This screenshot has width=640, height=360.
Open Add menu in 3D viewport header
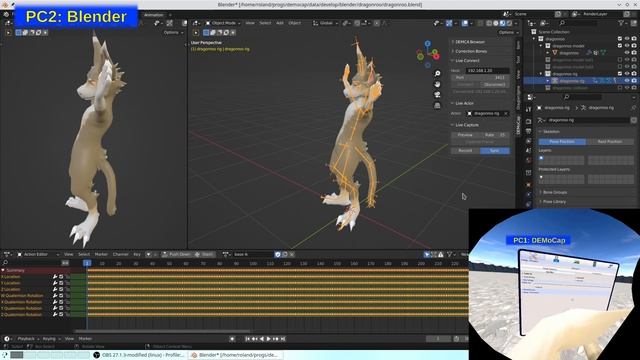click(x=280, y=23)
